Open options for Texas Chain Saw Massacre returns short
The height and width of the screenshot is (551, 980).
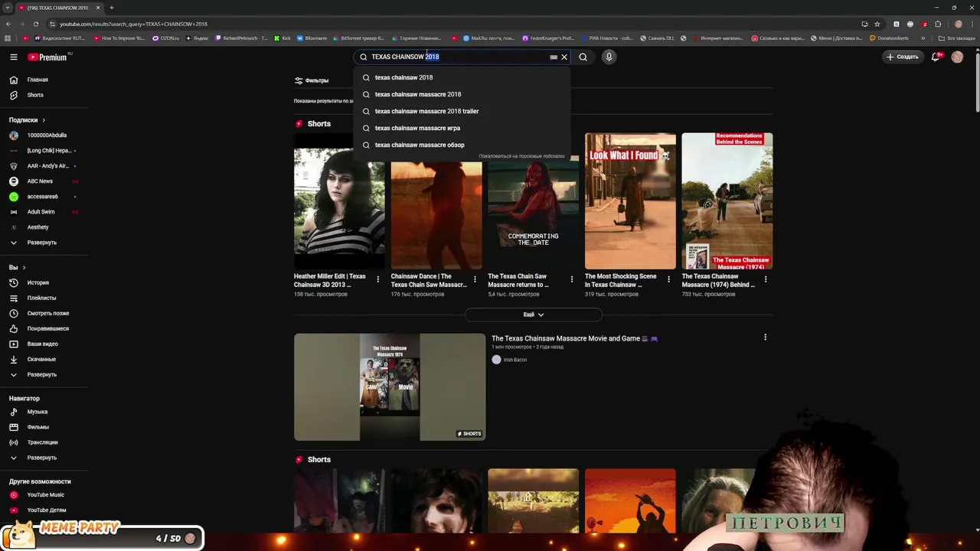point(572,279)
